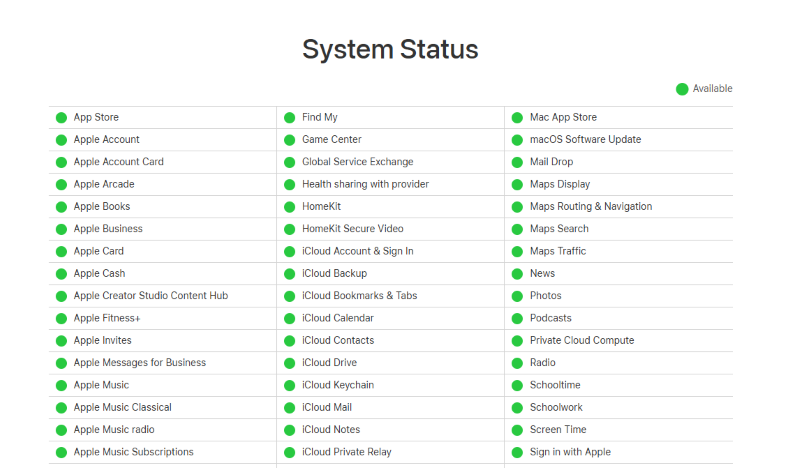Click the status indicator for Apple Arcade
Viewport: 800px width, 468px height.
61,185
